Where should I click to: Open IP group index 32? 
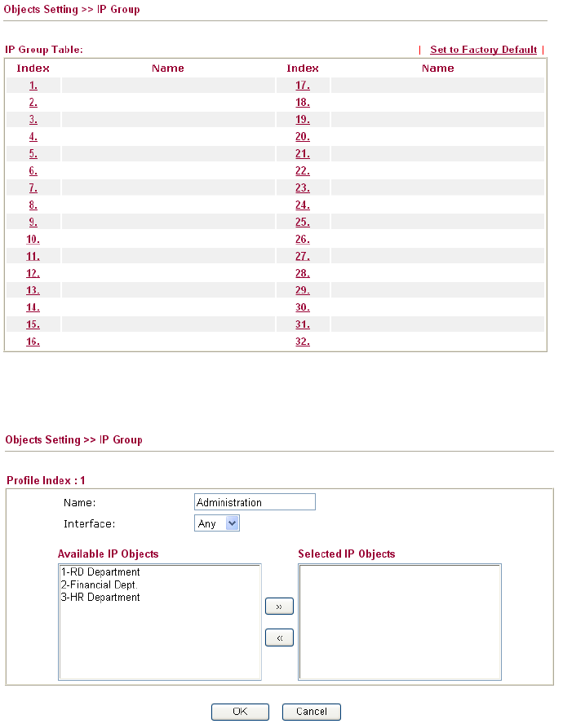[x=303, y=342]
